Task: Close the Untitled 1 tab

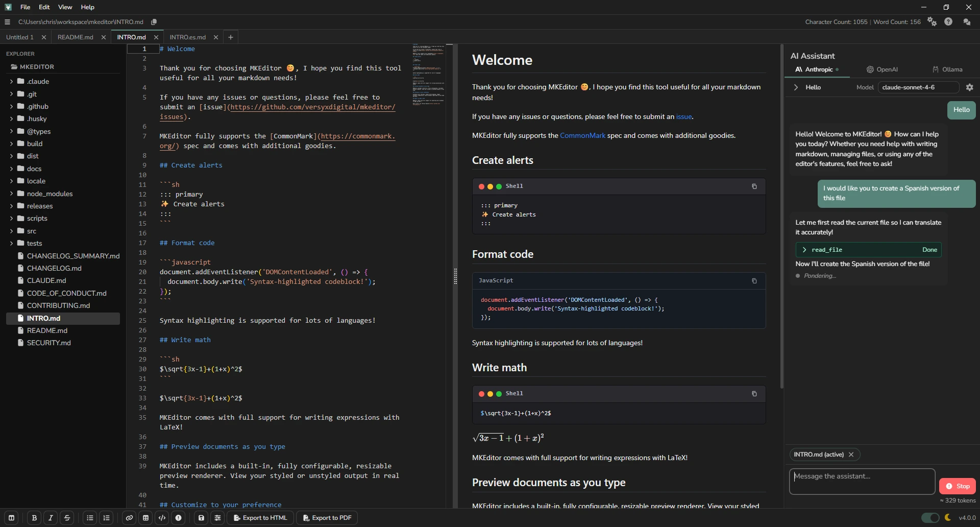Action: click(x=44, y=37)
